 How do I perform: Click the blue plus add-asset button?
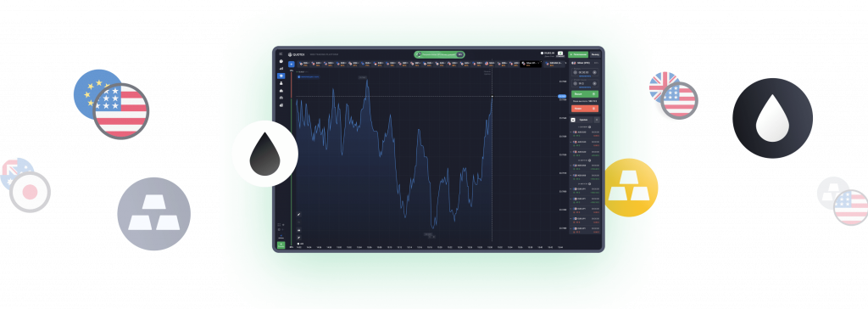pyautogui.click(x=292, y=65)
